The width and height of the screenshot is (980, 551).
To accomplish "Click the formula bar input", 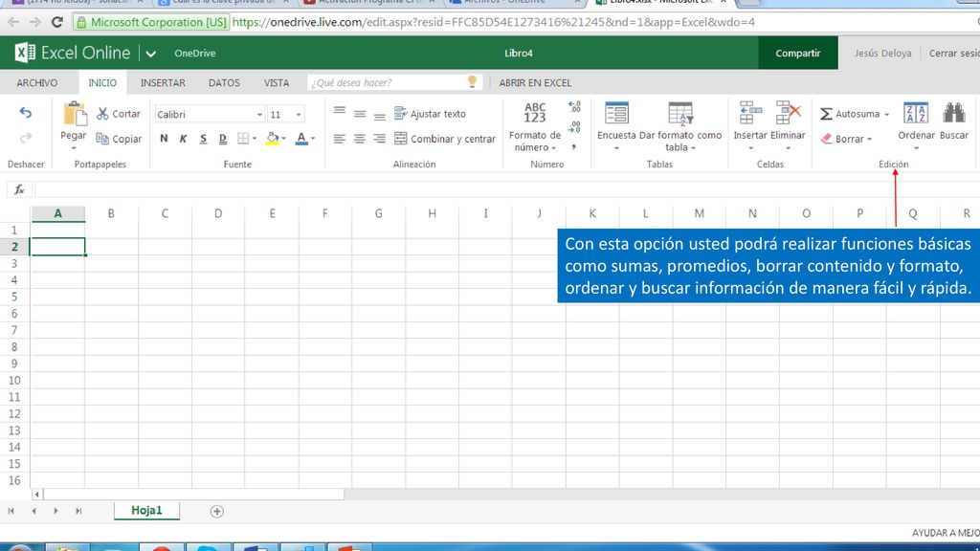I will coord(506,189).
